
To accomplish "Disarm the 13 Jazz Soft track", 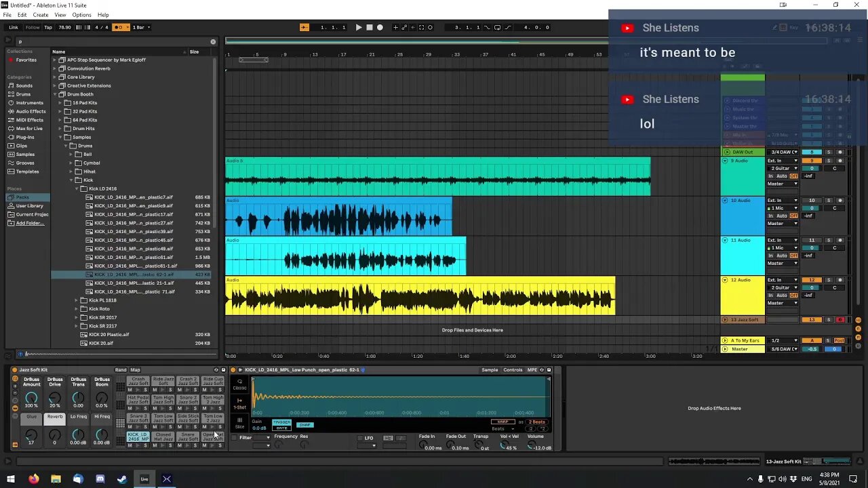I will 840,320.
